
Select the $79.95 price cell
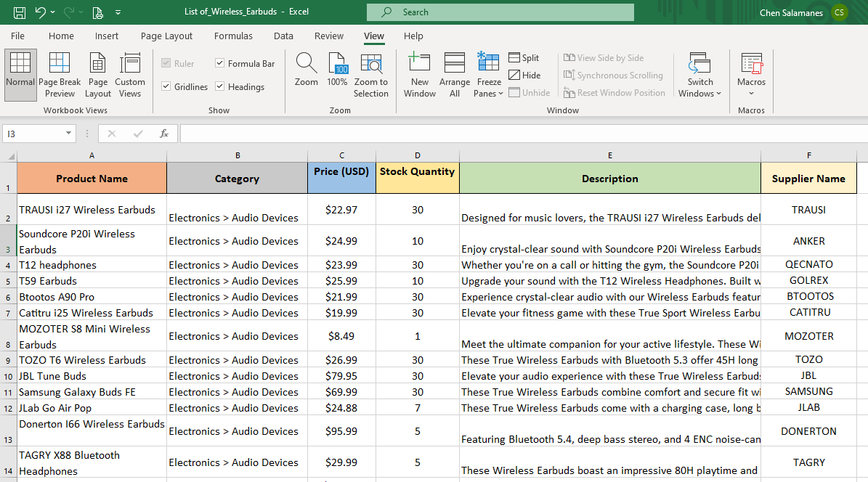click(x=341, y=376)
